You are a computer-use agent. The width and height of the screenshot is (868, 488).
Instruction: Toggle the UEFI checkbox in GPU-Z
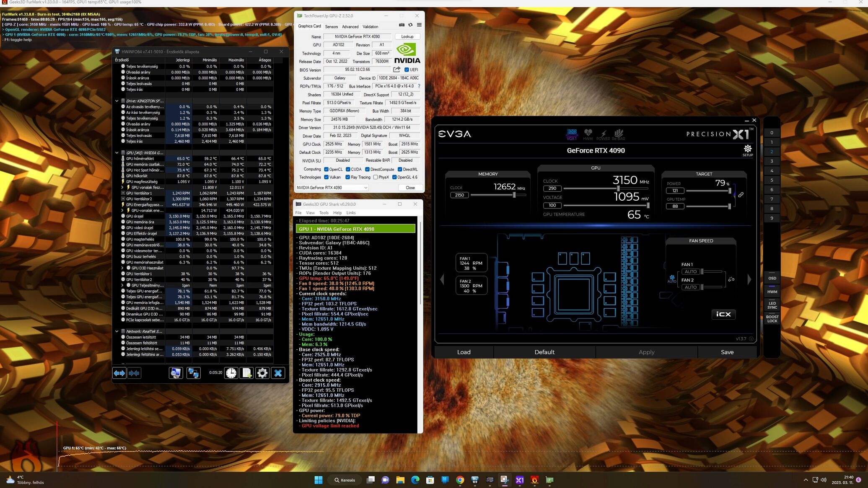click(x=407, y=70)
